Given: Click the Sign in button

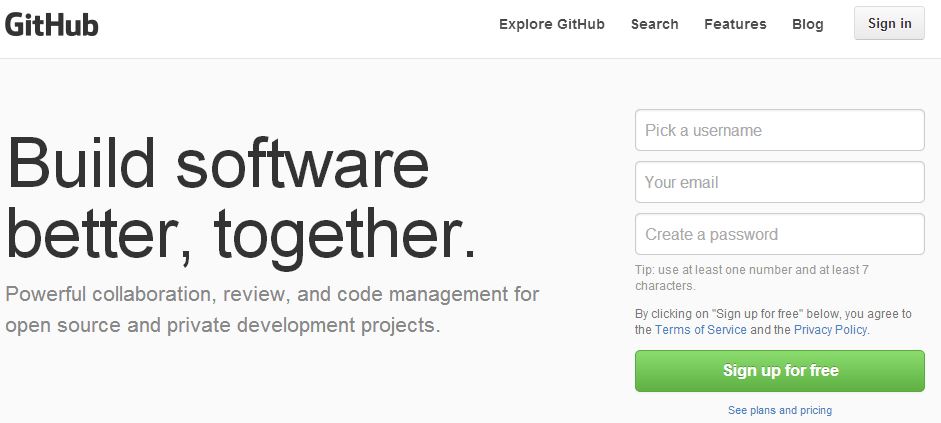Looking at the screenshot, I should point(889,23).
